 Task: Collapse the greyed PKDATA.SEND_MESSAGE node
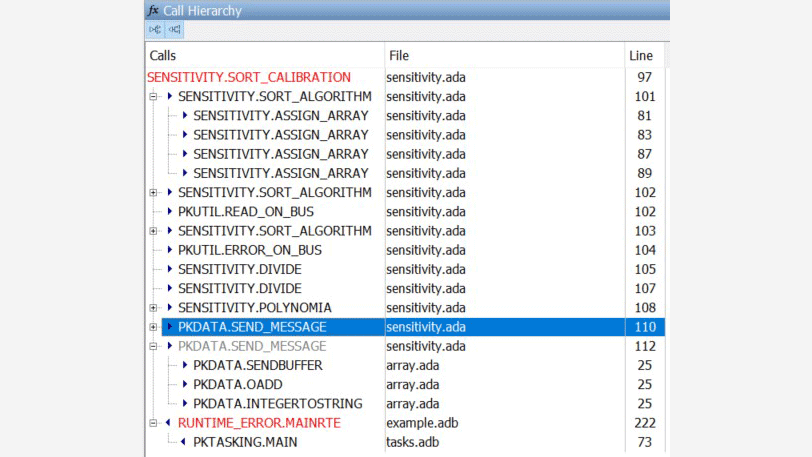click(153, 346)
